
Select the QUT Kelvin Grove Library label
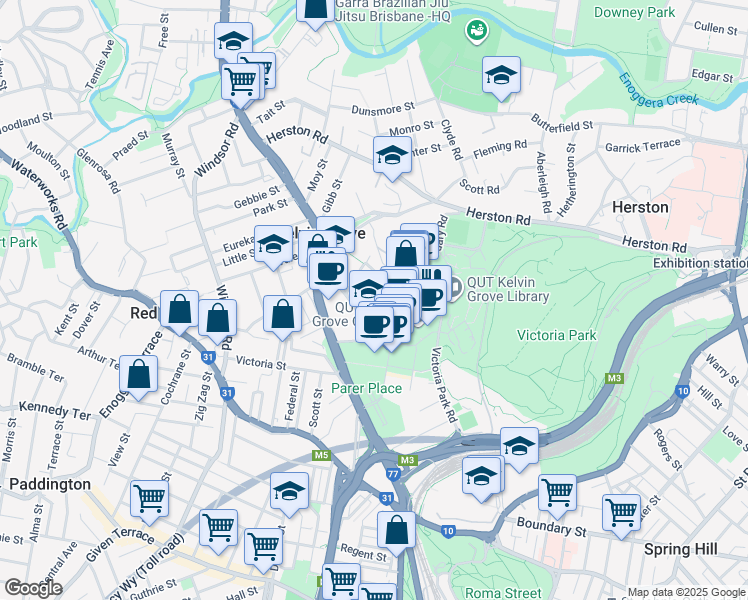(x=508, y=289)
